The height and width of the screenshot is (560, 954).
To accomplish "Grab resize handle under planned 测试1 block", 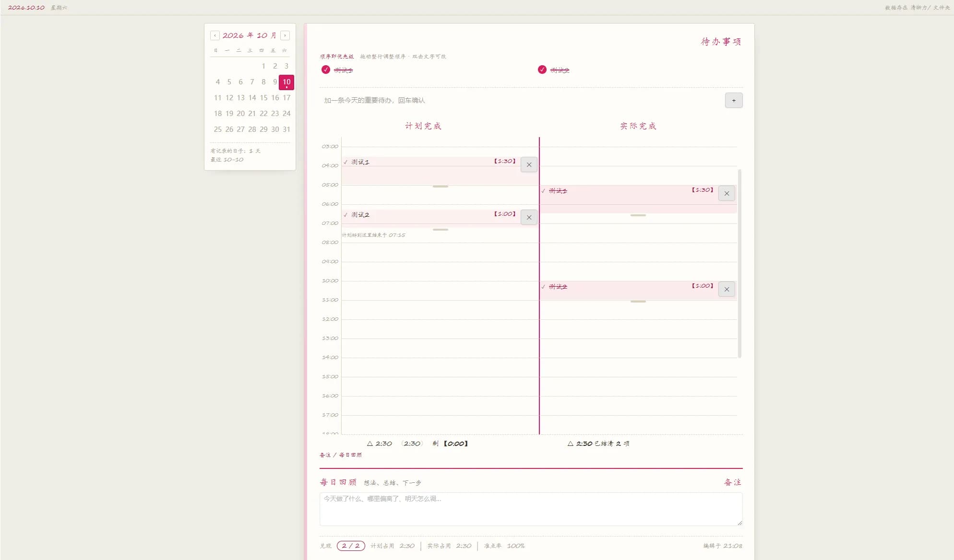I will (x=440, y=187).
